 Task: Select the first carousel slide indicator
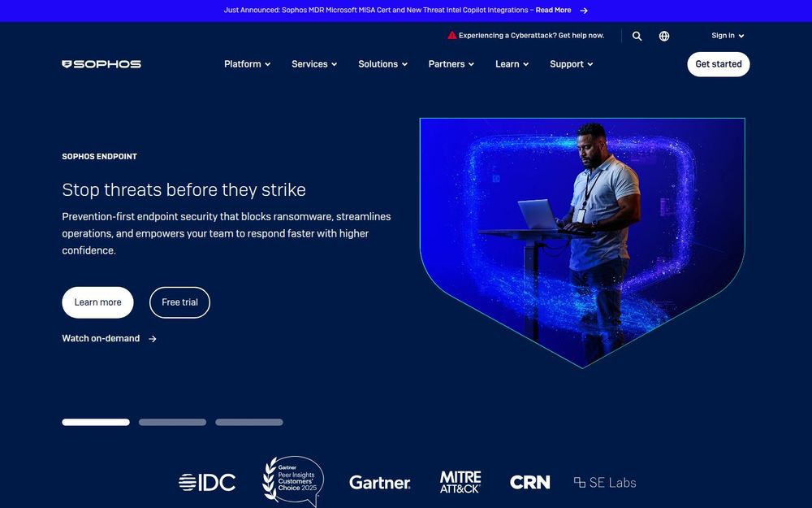click(x=96, y=422)
